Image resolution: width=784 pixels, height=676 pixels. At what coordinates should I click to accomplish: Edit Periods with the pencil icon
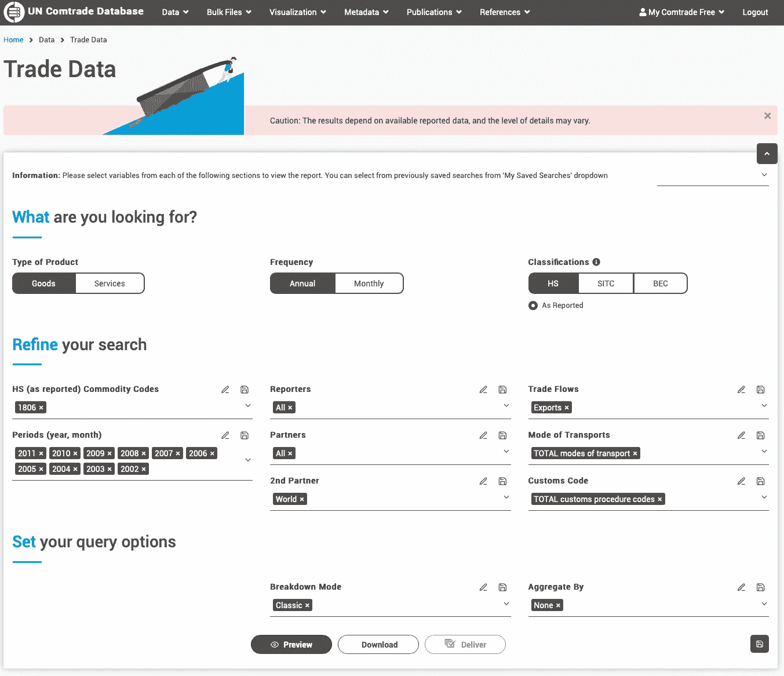pos(225,435)
